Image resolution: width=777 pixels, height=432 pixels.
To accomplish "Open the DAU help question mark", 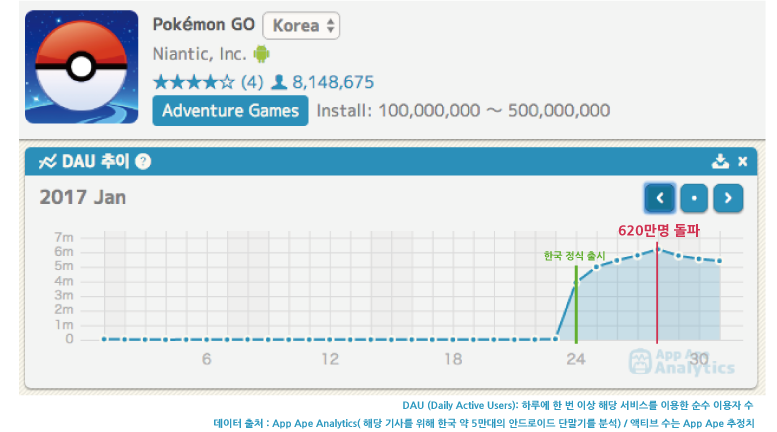I will (x=143, y=162).
